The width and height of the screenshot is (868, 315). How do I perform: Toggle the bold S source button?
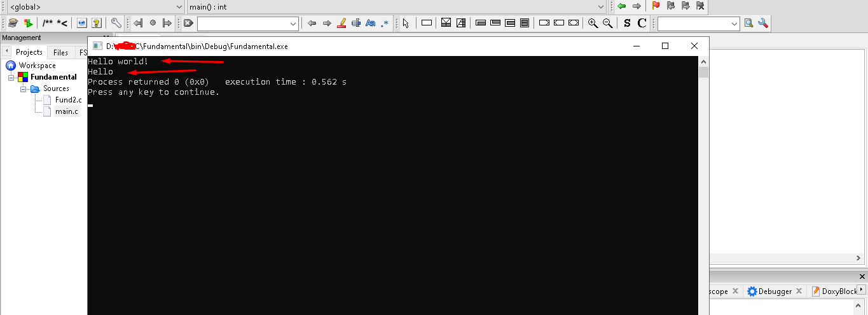pos(627,24)
